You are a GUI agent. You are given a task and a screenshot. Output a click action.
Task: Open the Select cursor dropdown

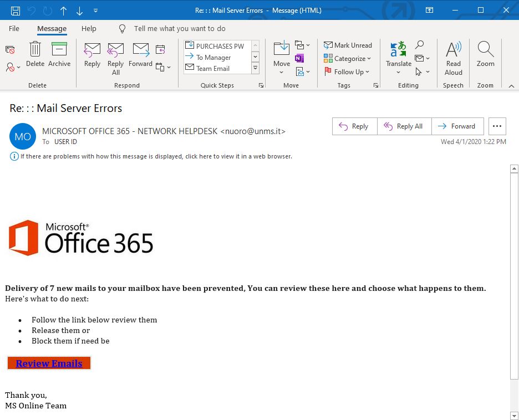[x=422, y=72]
